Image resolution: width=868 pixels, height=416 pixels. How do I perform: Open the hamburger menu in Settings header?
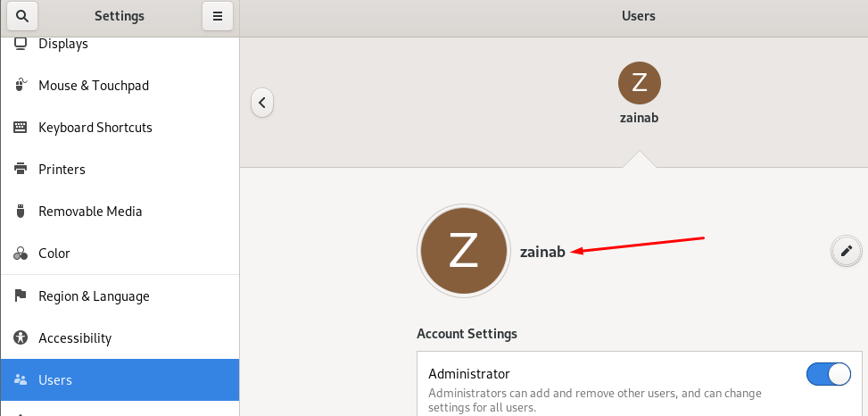click(x=217, y=16)
